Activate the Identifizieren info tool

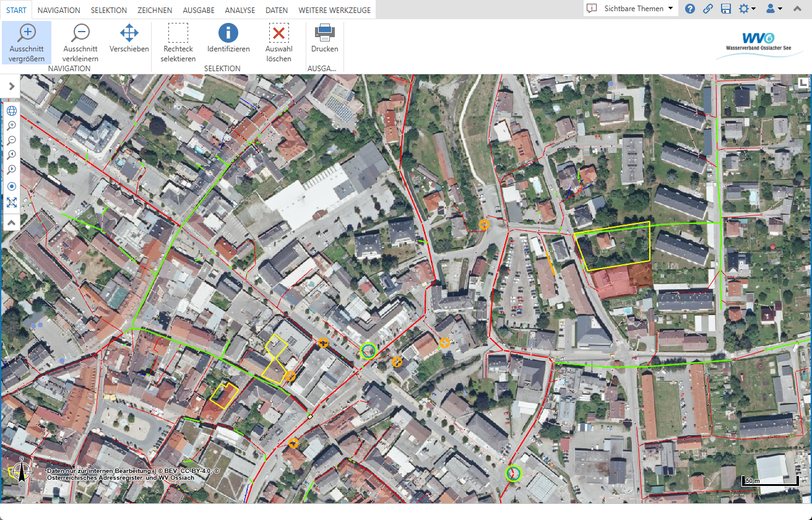pos(228,38)
